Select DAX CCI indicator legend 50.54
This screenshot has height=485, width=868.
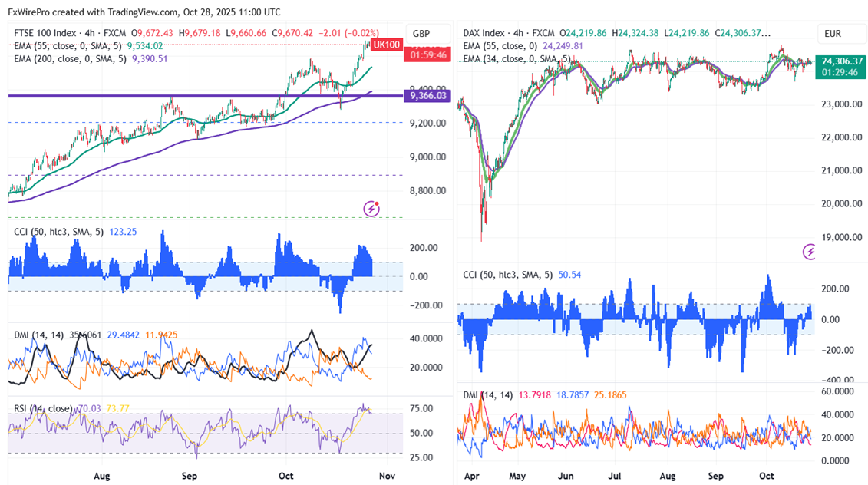[522, 275]
